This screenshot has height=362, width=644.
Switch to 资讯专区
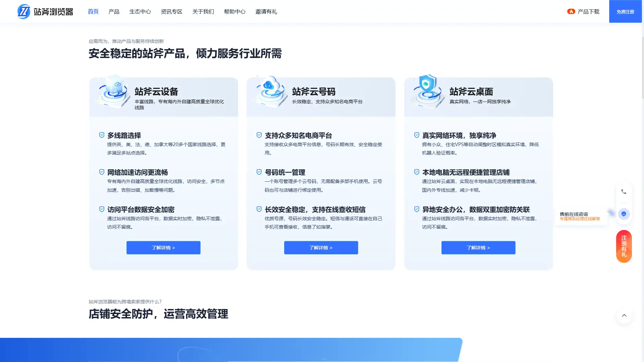(171, 11)
